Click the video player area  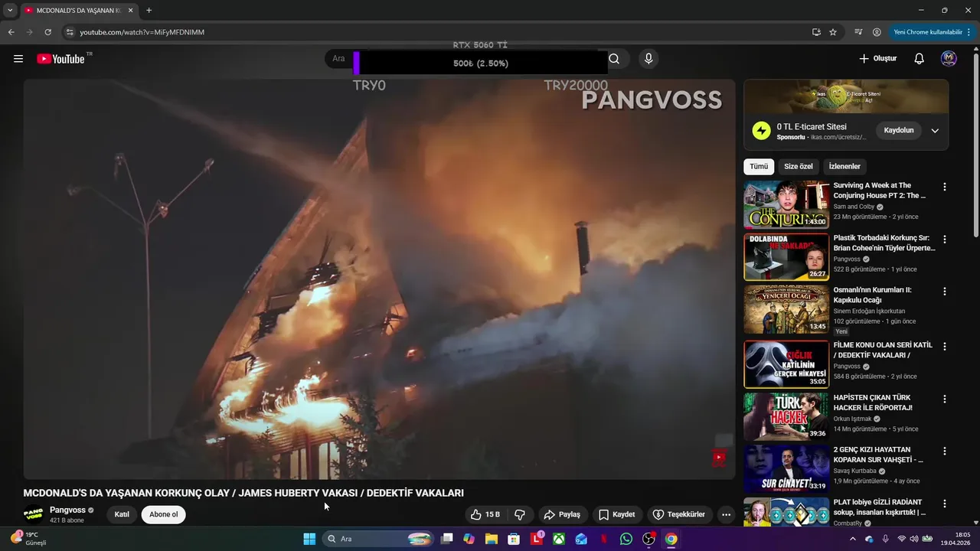[x=379, y=279]
